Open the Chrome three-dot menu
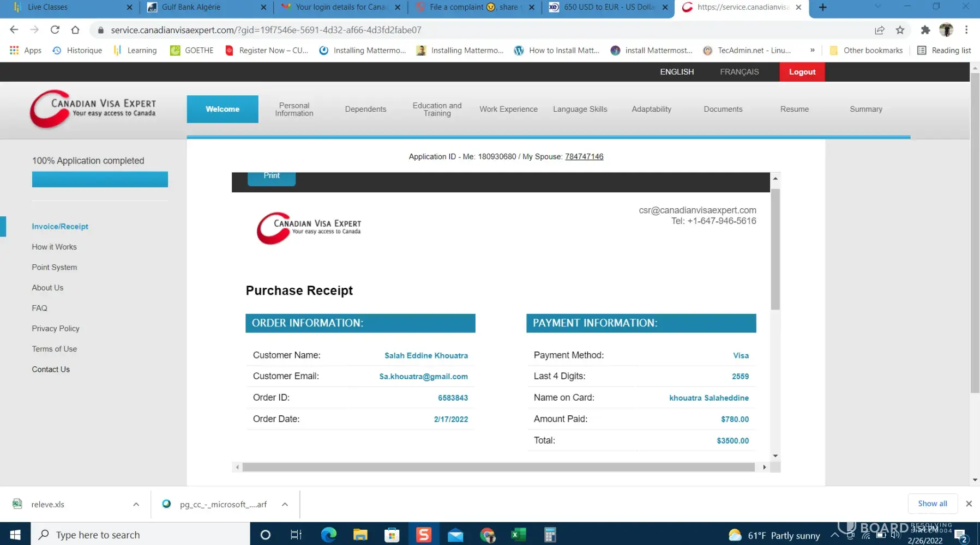The height and width of the screenshot is (545, 980). tap(966, 30)
